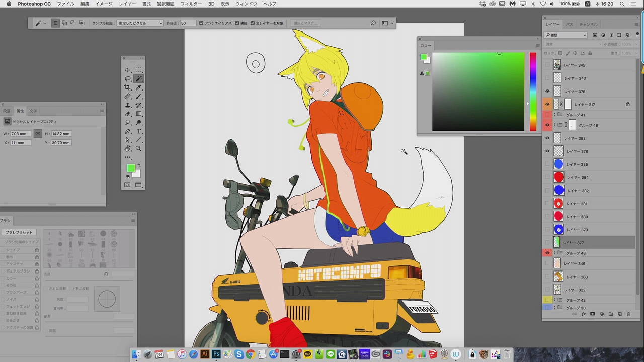Click the delete layer trash icon
The height and width of the screenshot is (362, 644).
click(x=628, y=314)
